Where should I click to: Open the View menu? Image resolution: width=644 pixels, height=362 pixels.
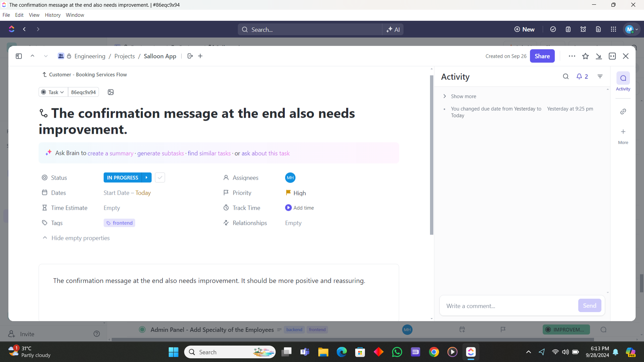[34, 15]
